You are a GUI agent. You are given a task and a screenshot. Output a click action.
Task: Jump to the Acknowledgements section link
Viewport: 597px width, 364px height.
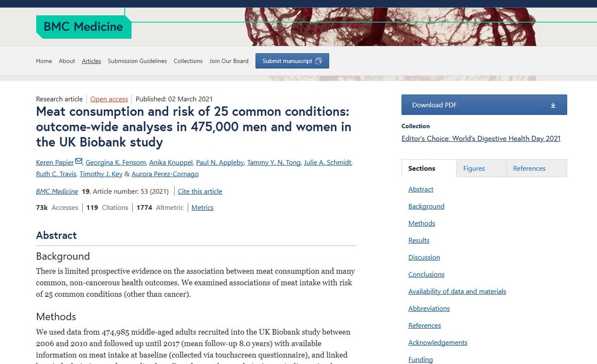coord(438,343)
